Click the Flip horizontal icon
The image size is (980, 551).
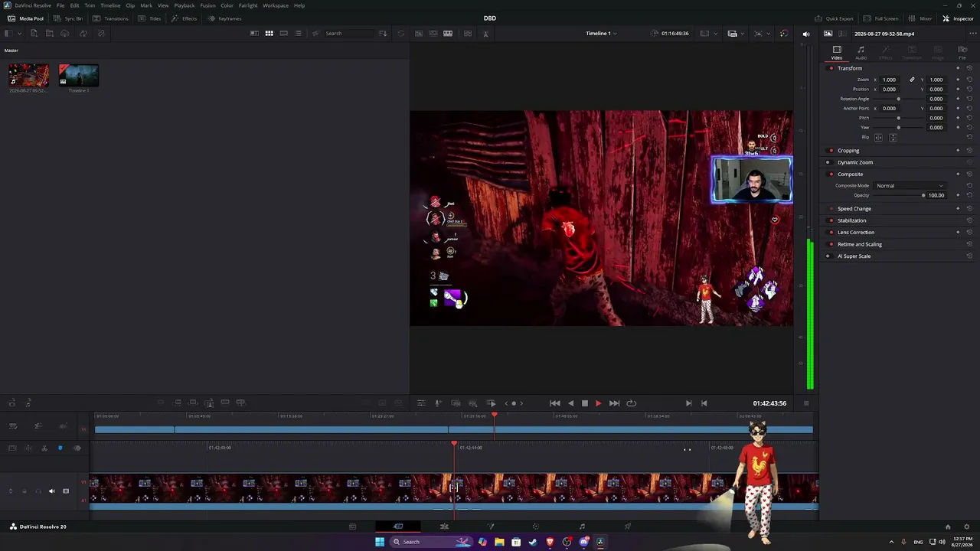[878, 138]
